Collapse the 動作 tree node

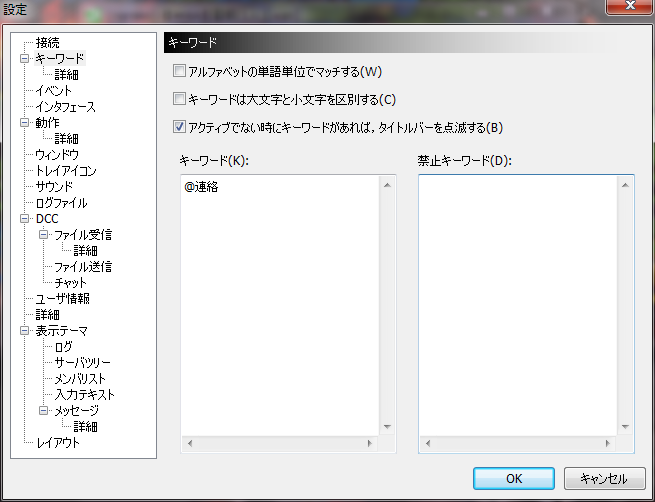(25, 122)
